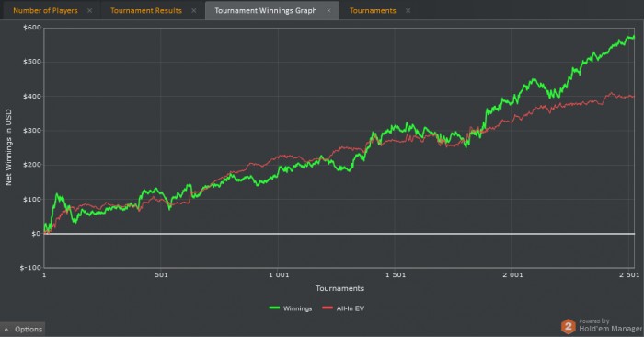Click the $200 y-axis label
This screenshot has width=644, height=337.
coord(32,165)
